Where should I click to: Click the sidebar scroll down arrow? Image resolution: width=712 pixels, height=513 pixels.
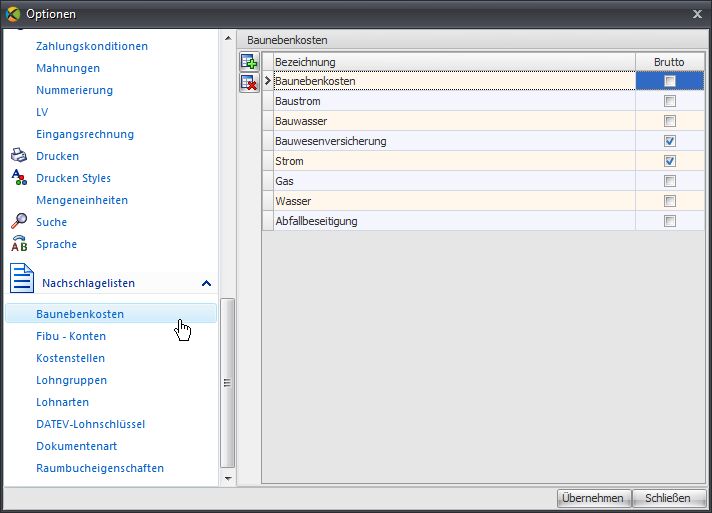click(x=228, y=478)
